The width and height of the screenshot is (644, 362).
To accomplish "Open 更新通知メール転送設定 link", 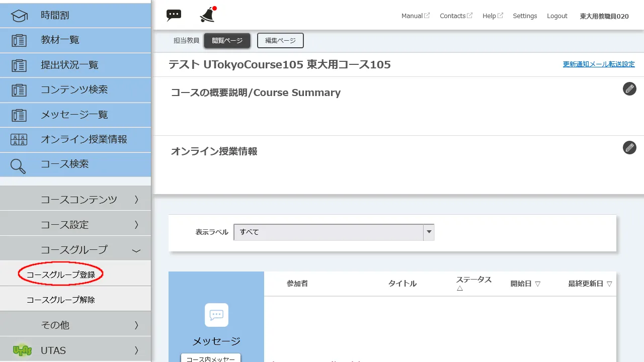I will pos(599,64).
